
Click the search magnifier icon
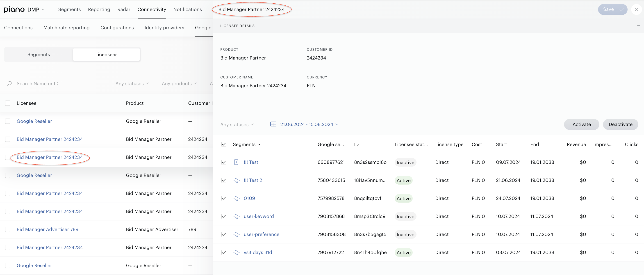(9, 84)
